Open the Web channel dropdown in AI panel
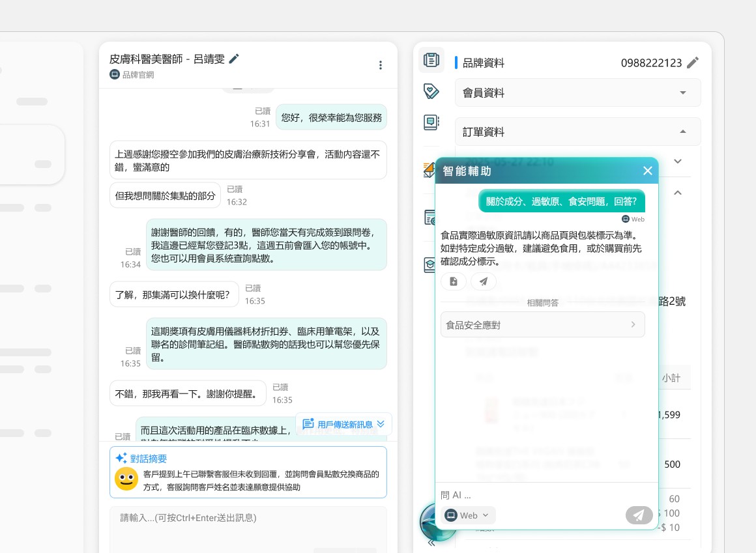756x553 pixels. click(468, 515)
